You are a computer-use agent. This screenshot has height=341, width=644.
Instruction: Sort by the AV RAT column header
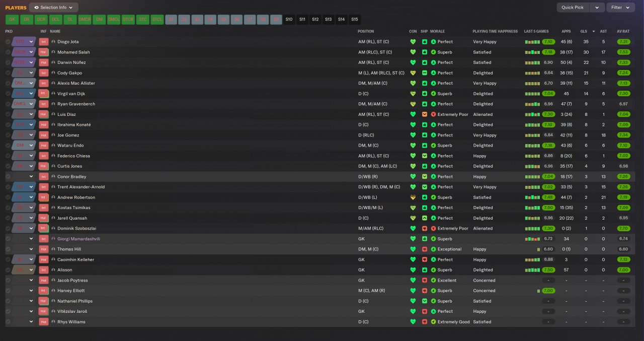tap(623, 31)
